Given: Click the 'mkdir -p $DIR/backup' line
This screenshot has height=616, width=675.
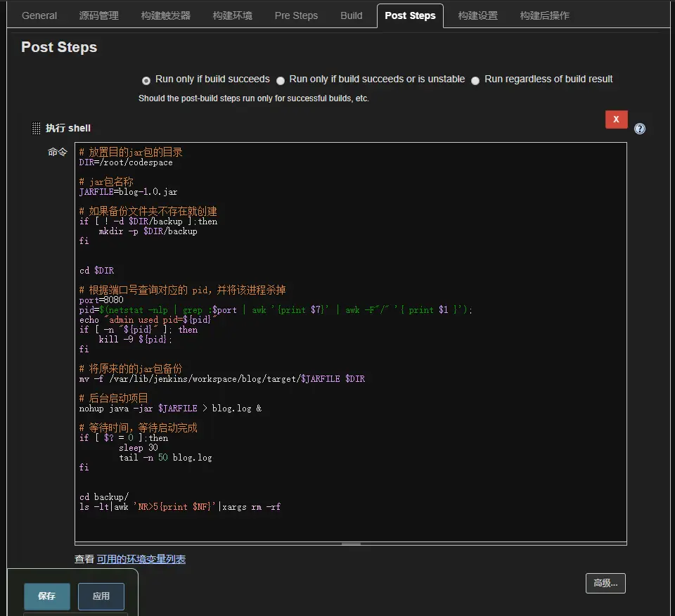Looking at the screenshot, I should click(x=148, y=231).
